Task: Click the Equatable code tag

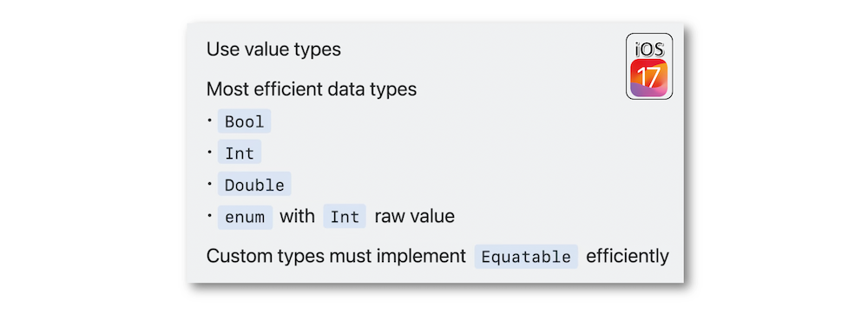Action: (526, 257)
